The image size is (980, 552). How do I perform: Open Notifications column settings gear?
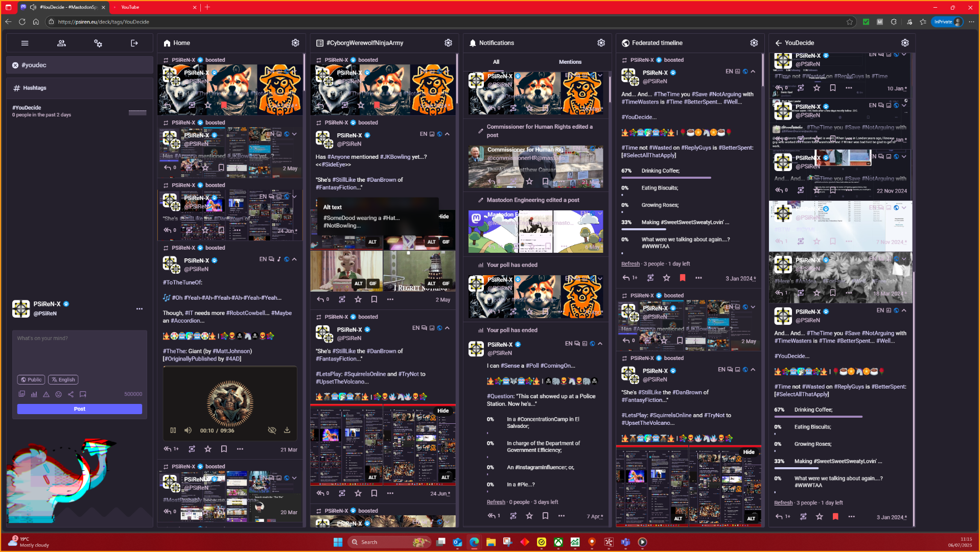601,43
